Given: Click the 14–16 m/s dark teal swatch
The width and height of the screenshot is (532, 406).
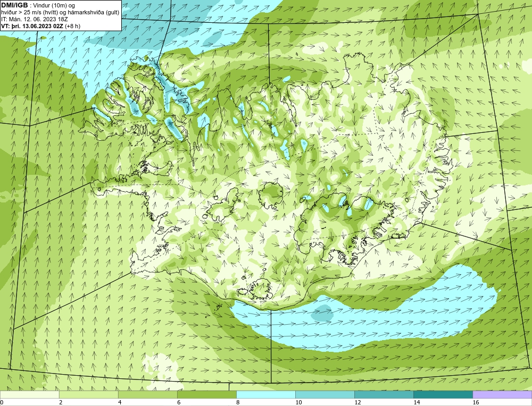Looking at the screenshot, I should (x=443, y=394).
